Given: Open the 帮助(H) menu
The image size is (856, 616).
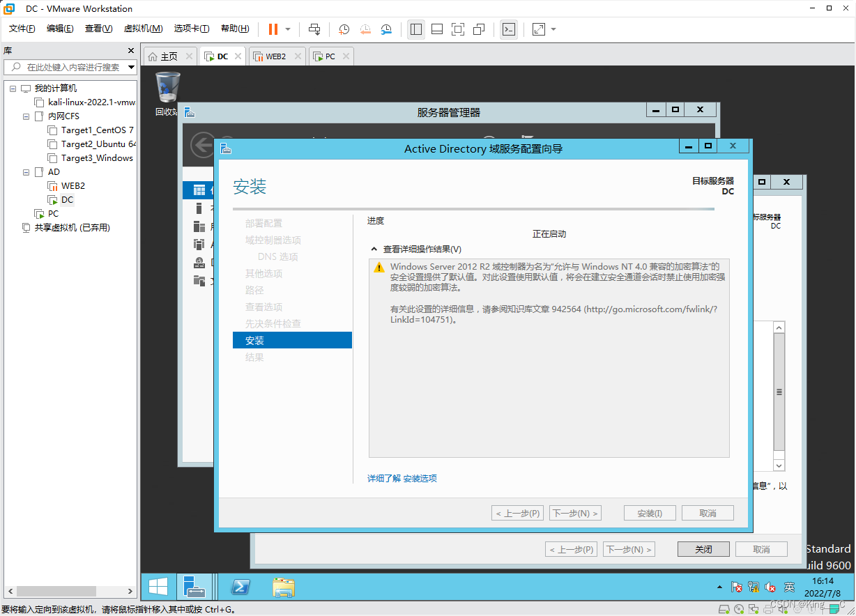Looking at the screenshot, I should click(x=235, y=29).
